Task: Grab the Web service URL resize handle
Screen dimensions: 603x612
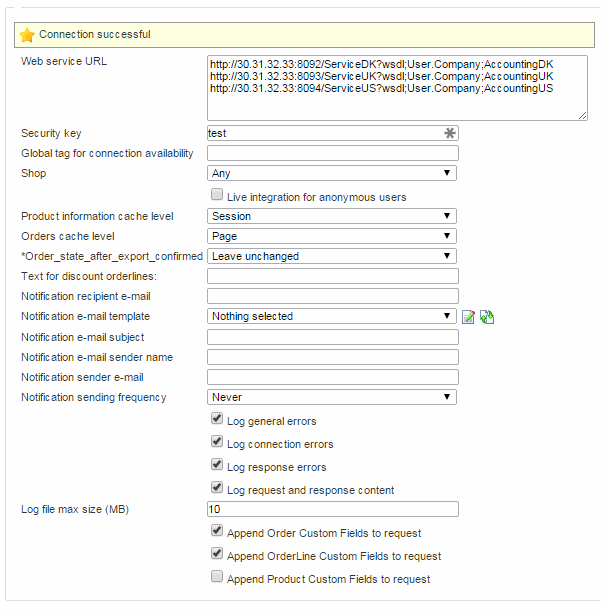Action: click(x=583, y=116)
